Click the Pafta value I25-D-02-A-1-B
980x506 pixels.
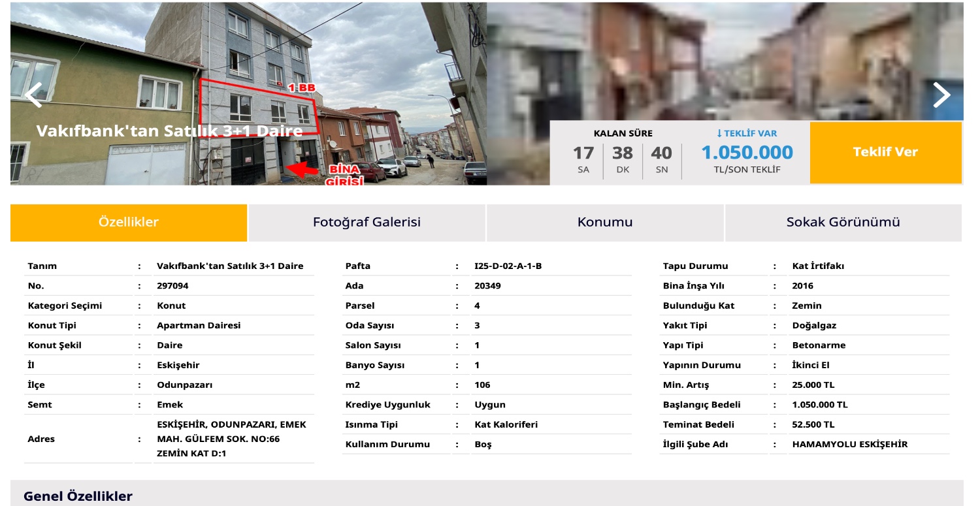(508, 266)
